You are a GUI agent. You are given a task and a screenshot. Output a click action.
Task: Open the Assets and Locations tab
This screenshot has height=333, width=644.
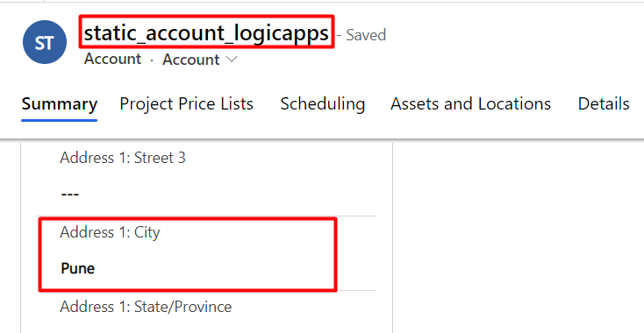470,104
